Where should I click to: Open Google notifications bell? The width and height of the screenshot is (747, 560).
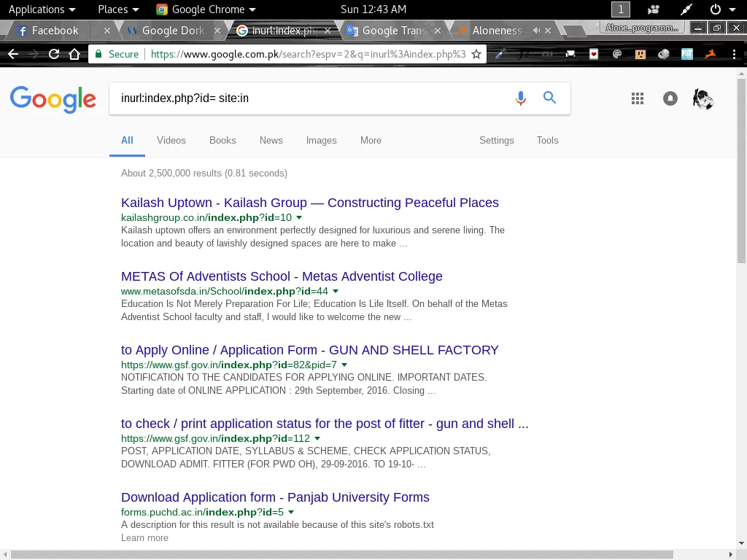point(670,98)
